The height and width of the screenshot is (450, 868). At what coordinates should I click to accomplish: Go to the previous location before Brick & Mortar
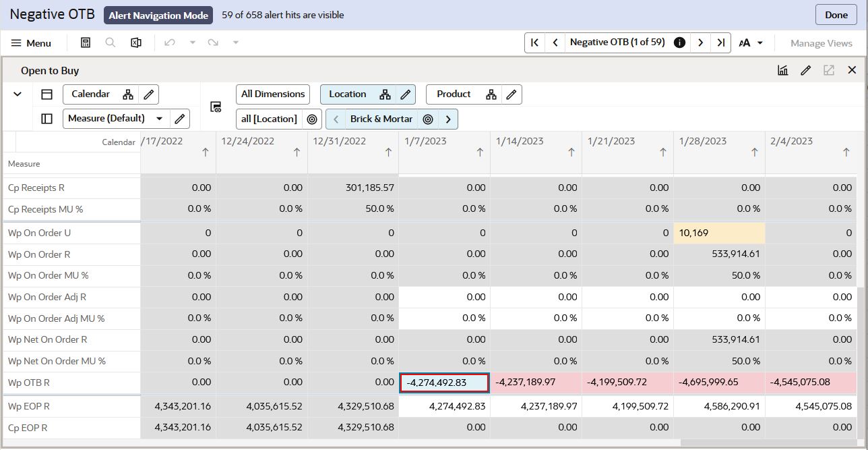point(336,119)
